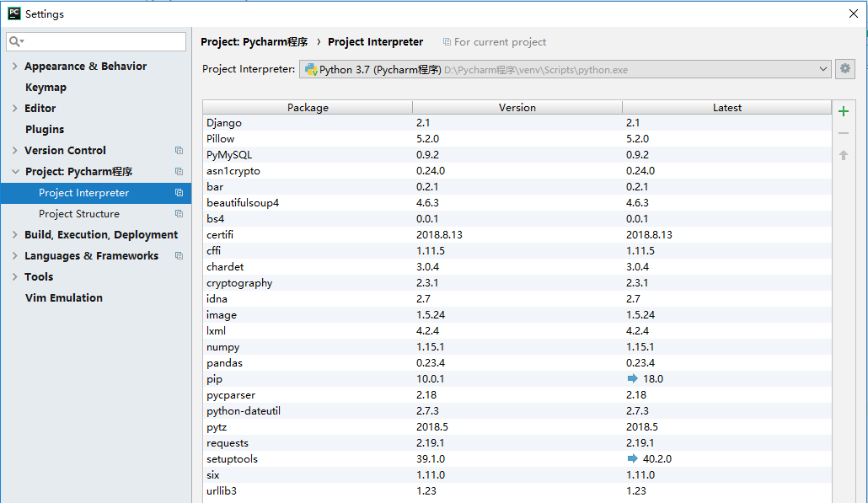The image size is (868, 503).
Task: Click copy icon beside Version Control
Action: tap(179, 151)
